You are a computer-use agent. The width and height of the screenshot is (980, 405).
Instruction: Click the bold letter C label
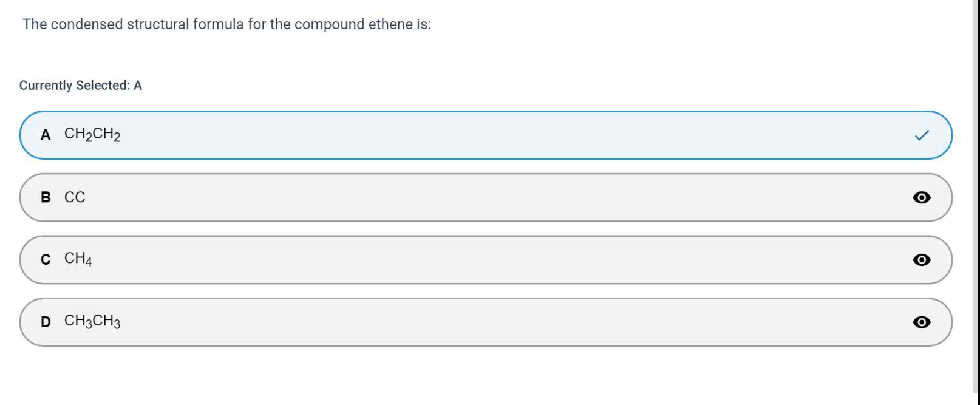tap(46, 260)
